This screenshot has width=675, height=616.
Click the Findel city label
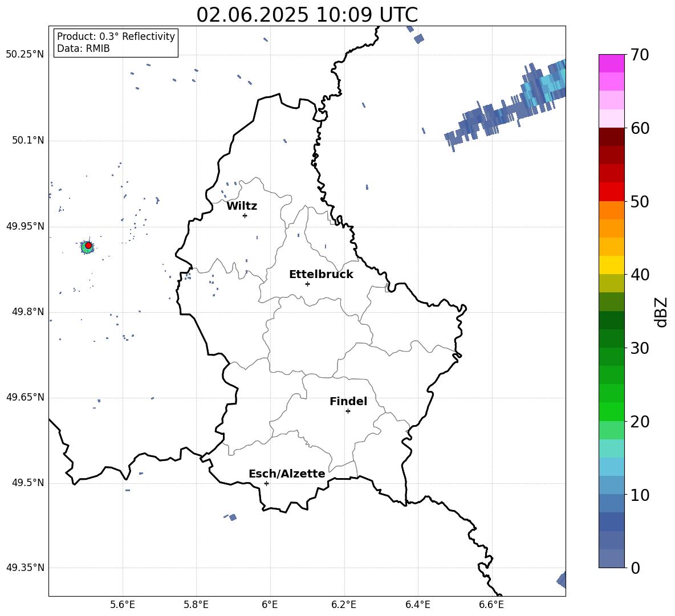pos(348,401)
